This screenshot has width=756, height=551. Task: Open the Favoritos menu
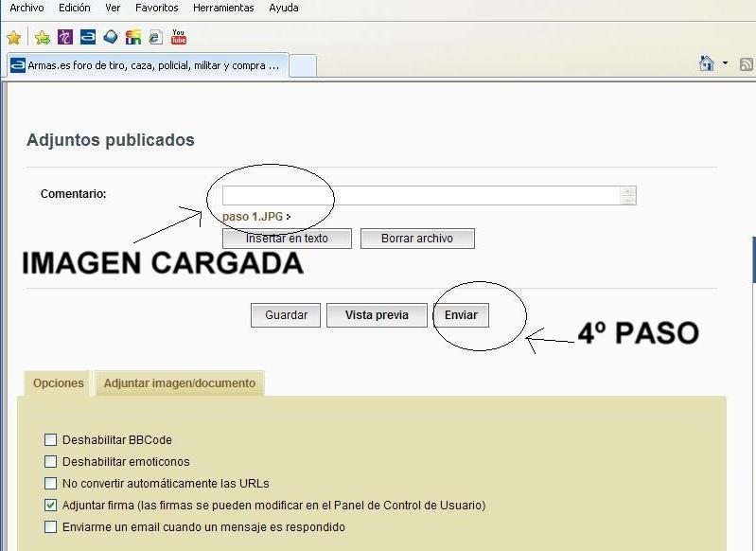tap(156, 8)
